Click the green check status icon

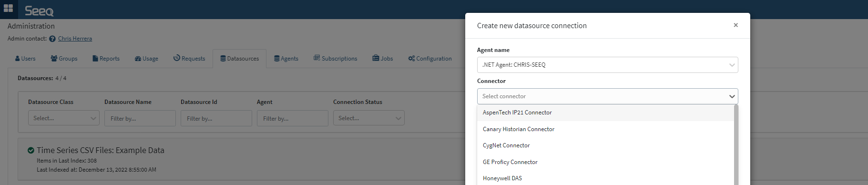point(31,150)
